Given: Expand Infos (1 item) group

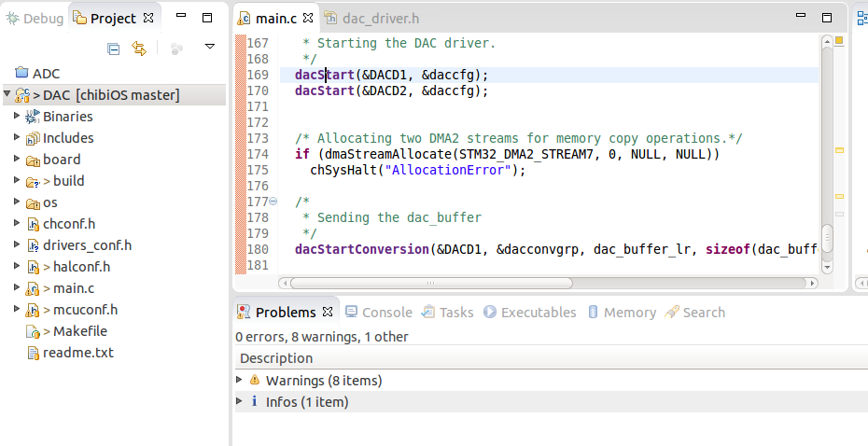Looking at the screenshot, I should pos(239,401).
